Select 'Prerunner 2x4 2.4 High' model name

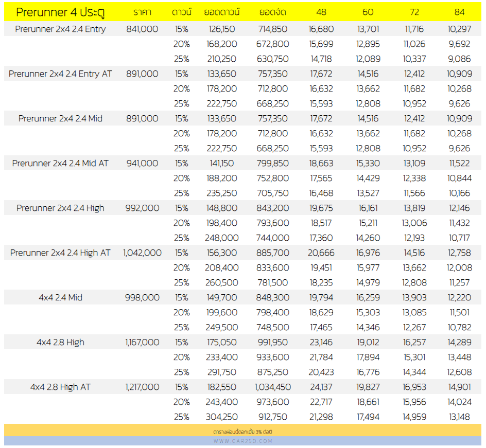pos(60,208)
